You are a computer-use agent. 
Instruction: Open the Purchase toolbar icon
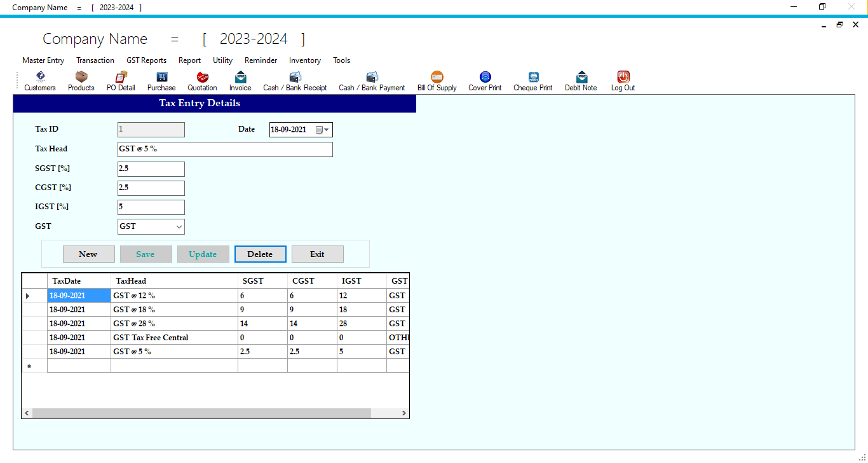click(x=161, y=81)
